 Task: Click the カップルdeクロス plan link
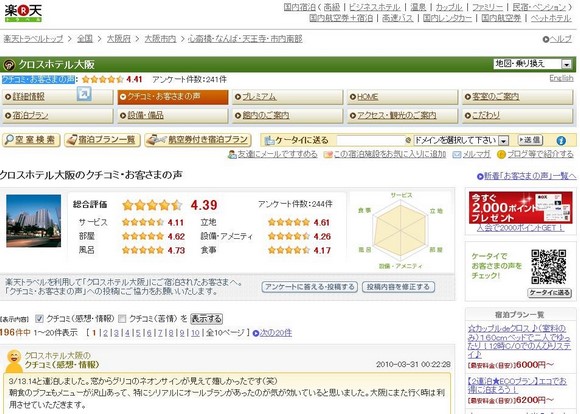(519, 341)
